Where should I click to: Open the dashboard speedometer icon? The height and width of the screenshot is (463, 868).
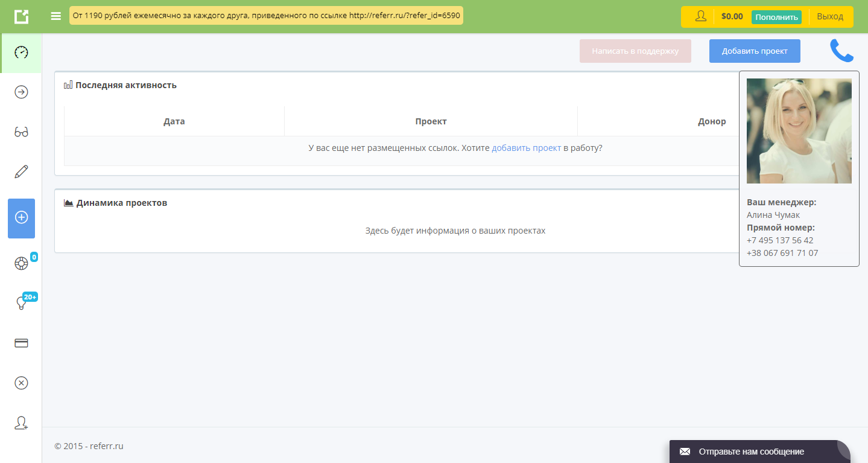pyautogui.click(x=21, y=53)
